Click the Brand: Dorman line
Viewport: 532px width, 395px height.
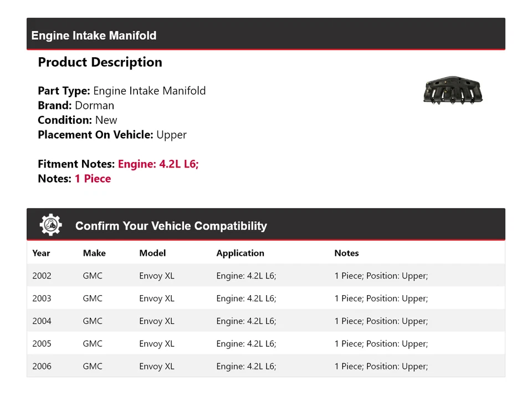pos(76,105)
